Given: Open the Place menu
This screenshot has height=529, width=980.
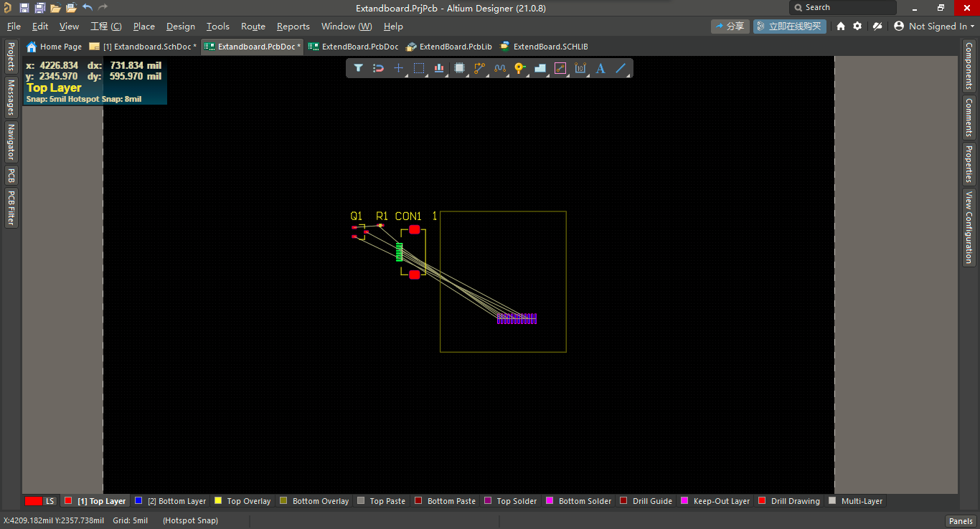Looking at the screenshot, I should (144, 26).
